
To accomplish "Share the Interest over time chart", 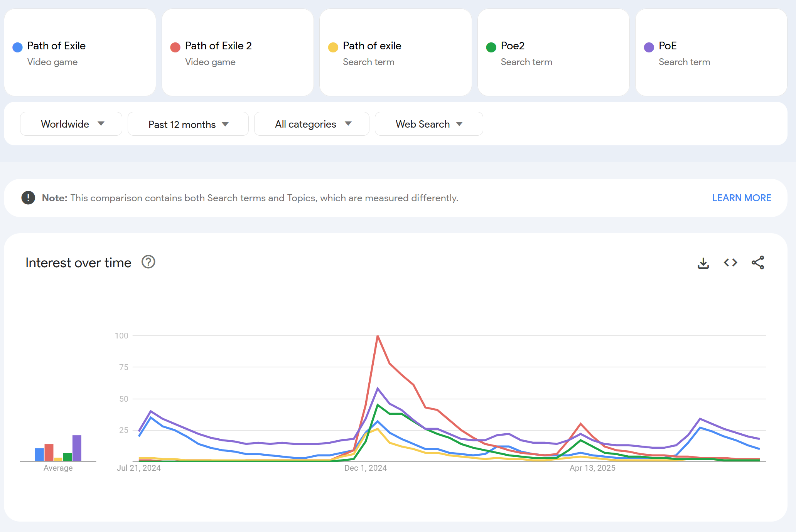I will tap(758, 263).
